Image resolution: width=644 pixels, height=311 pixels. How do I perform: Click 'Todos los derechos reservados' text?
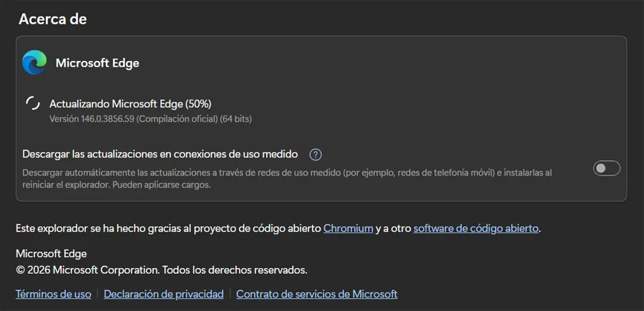pyautogui.click(x=235, y=270)
